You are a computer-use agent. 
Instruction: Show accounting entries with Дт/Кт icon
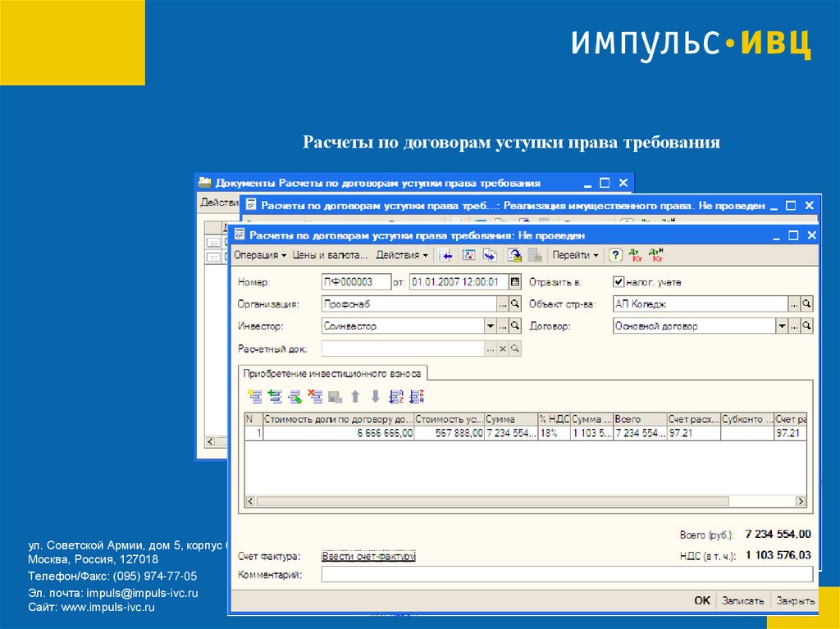pyautogui.click(x=636, y=256)
